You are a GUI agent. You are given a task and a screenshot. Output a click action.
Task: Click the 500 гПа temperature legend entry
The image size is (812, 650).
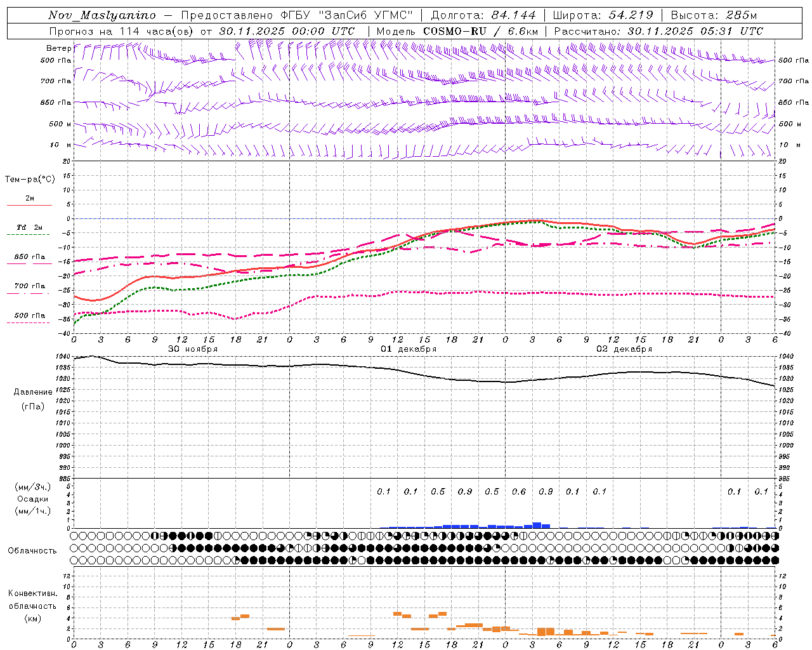click(x=30, y=315)
